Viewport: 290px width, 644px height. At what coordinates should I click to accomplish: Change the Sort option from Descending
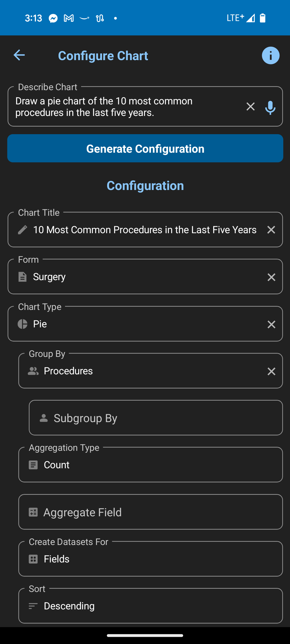[150, 606]
